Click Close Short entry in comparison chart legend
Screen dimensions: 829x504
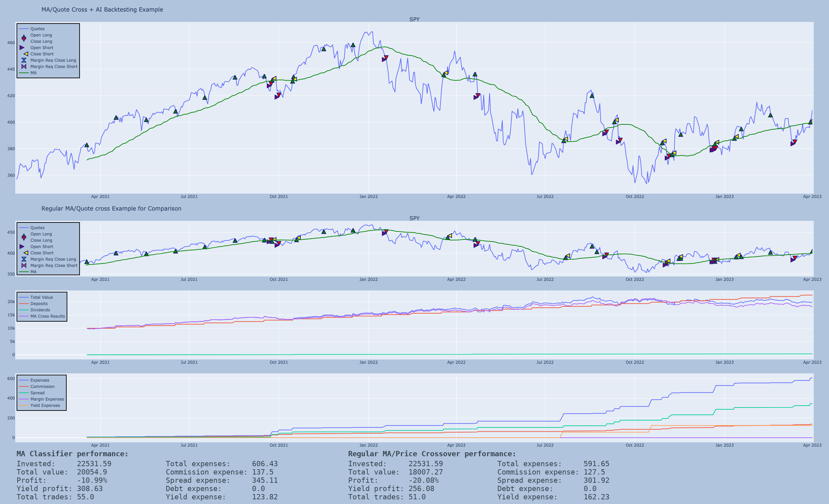tap(42, 253)
